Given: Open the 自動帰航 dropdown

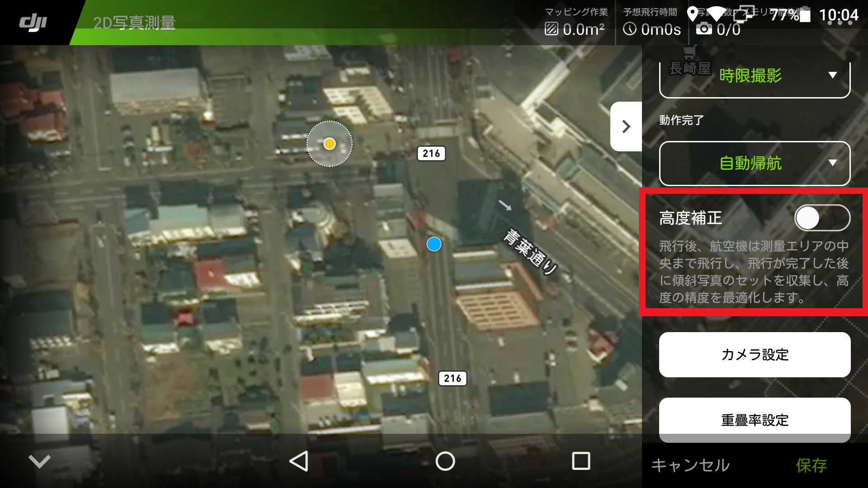Looking at the screenshot, I should (x=755, y=163).
